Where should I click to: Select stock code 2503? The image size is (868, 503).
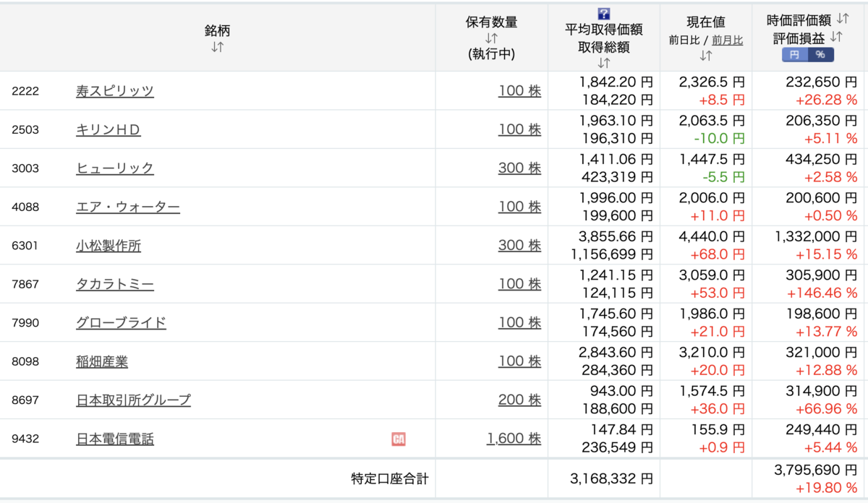pyautogui.click(x=25, y=129)
